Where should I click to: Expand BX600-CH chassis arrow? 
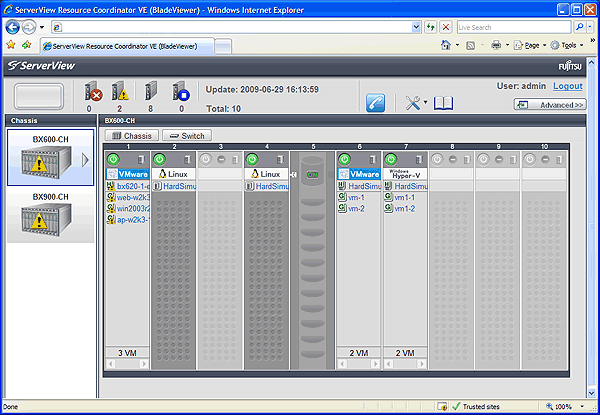coord(85,160)
